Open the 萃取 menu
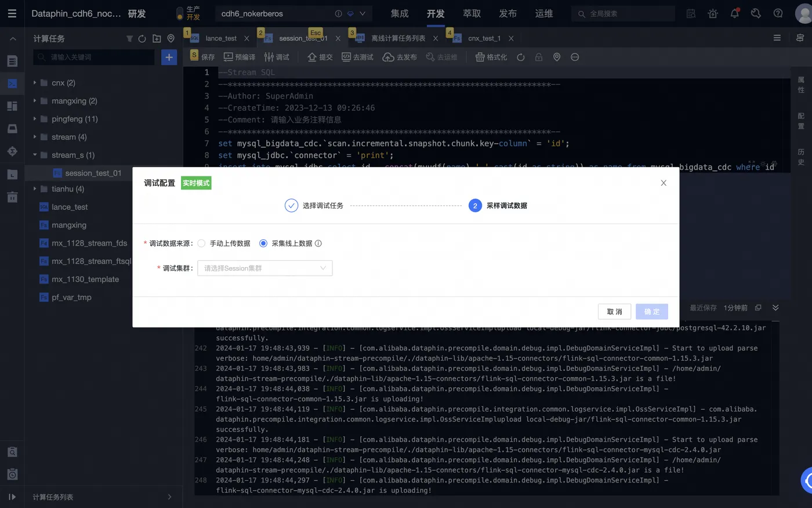The height and width of the screenshot is (508, 812). [x=472, y=13]
